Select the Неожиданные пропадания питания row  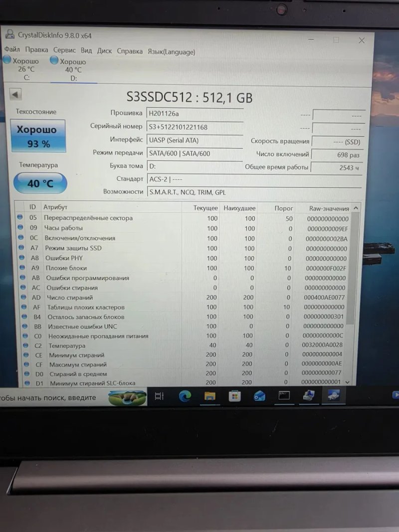183,336
